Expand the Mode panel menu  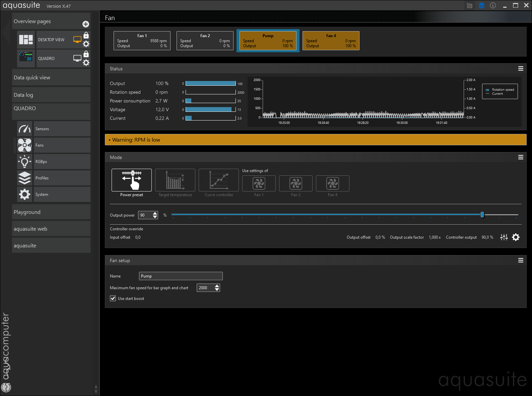coord(521,157)
